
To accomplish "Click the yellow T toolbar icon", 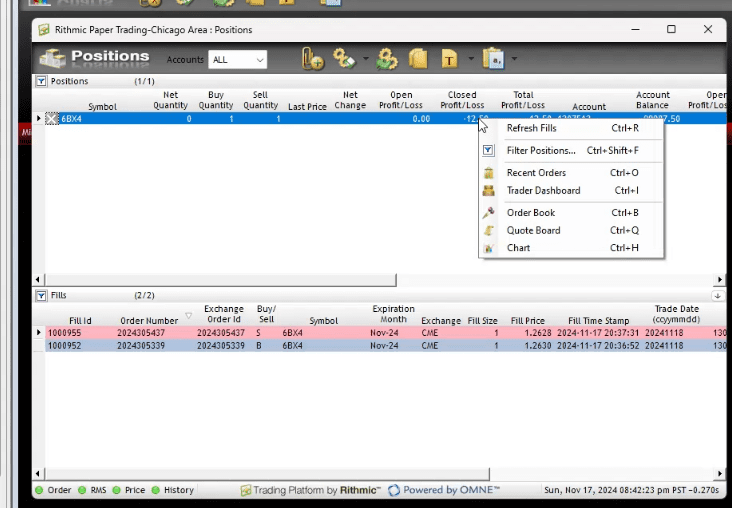I will (x=450, y=60).
